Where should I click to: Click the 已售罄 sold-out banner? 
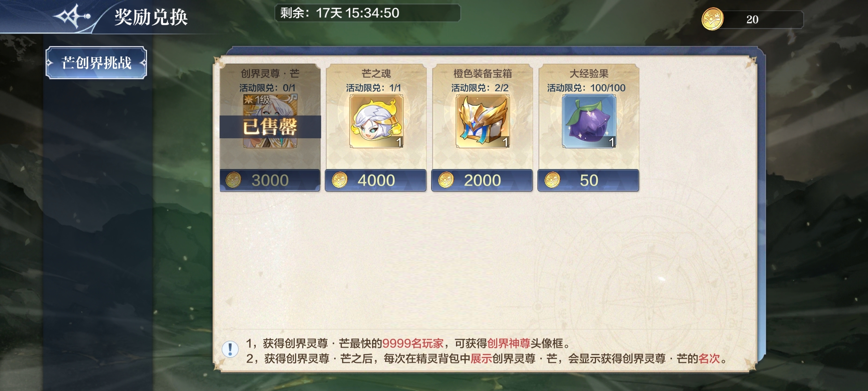270,127
